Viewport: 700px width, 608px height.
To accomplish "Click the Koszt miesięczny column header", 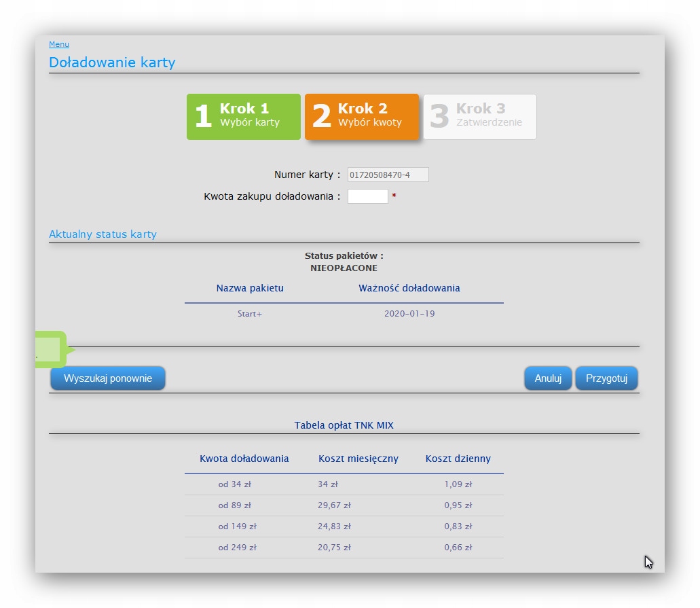I will point(358,459).
